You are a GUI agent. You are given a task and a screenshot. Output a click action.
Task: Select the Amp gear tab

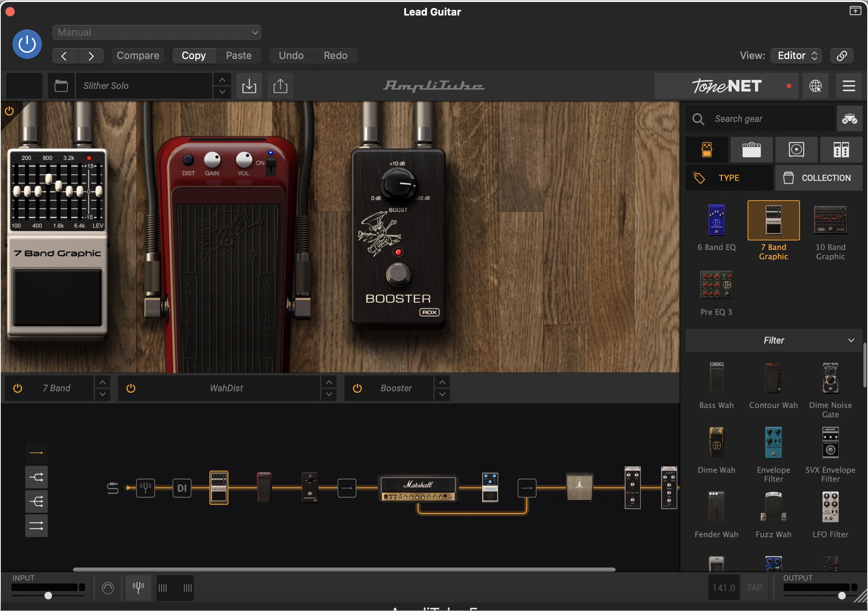tap(752, 149)
